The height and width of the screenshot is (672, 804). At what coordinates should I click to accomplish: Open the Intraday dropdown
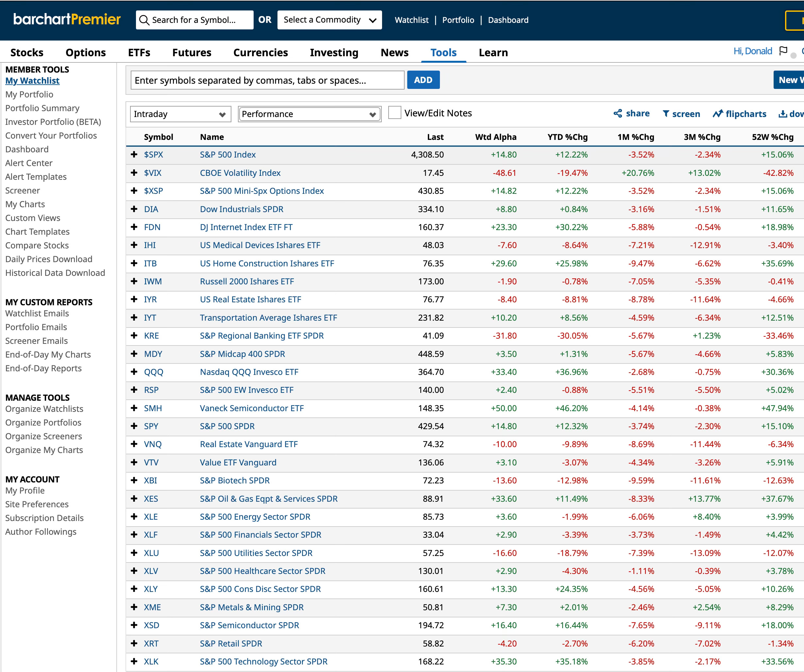coord(180,114)
